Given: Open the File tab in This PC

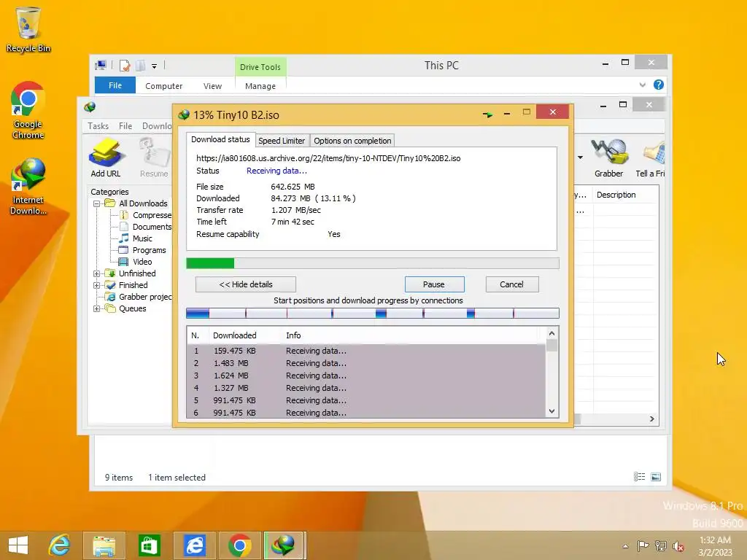Looking at the screenshot, I should point(115,85).
